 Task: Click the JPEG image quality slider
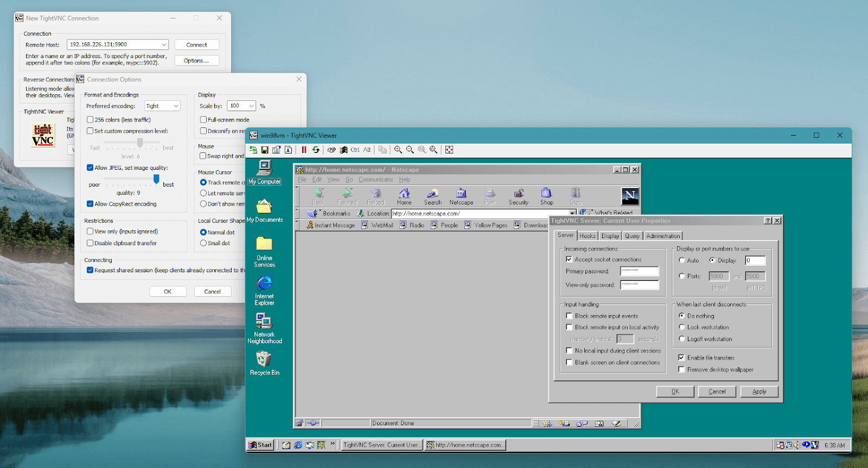click(x=156, y=178)
